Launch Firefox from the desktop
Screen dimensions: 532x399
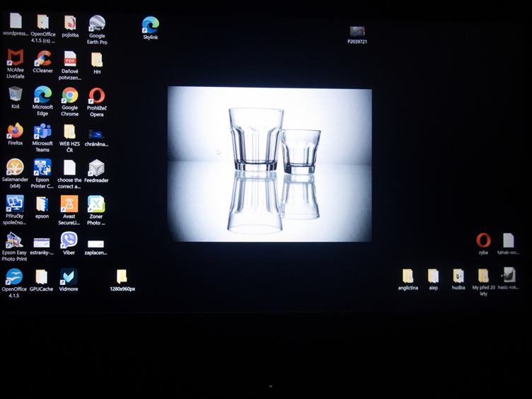point(16,131)
